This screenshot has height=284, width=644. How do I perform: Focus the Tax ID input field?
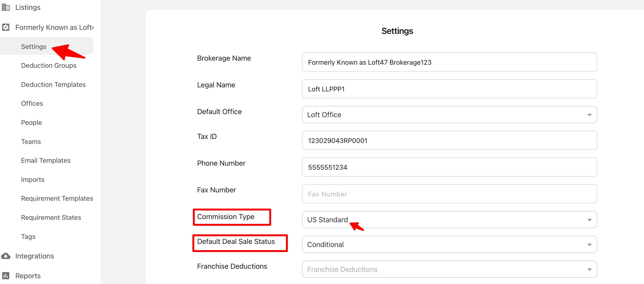tap(449, 141)
